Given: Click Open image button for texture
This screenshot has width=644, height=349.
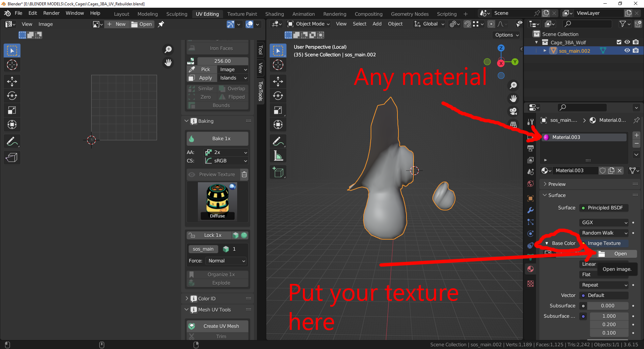Looking at the screenshot, I should click(x=616, y=254).
